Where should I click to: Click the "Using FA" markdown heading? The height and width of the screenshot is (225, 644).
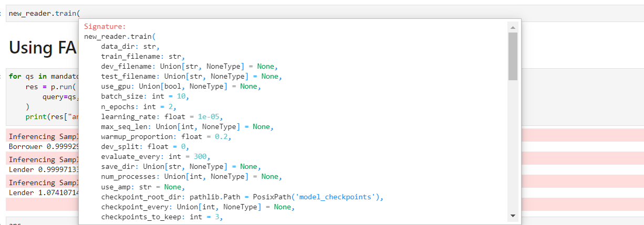click(x=43, y=48)
